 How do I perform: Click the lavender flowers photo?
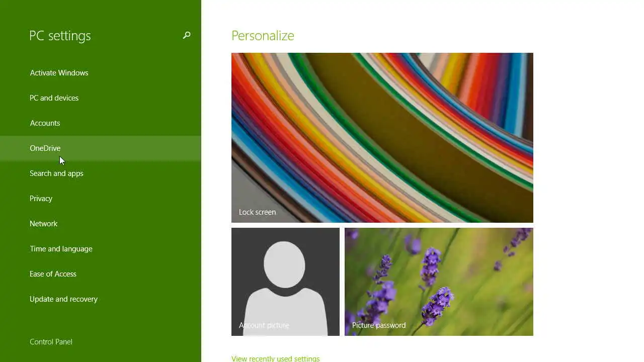point(439,282)
